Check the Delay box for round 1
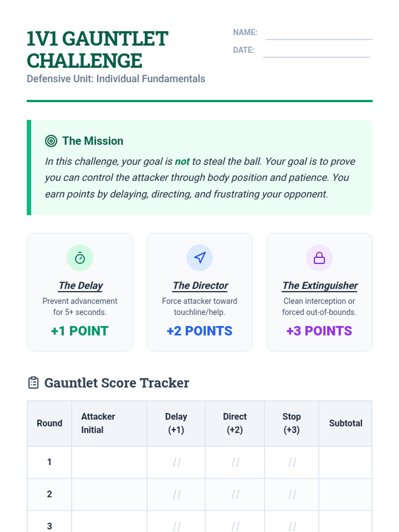The width and height of the screenshot is (399, 532). tap(176, 462)
